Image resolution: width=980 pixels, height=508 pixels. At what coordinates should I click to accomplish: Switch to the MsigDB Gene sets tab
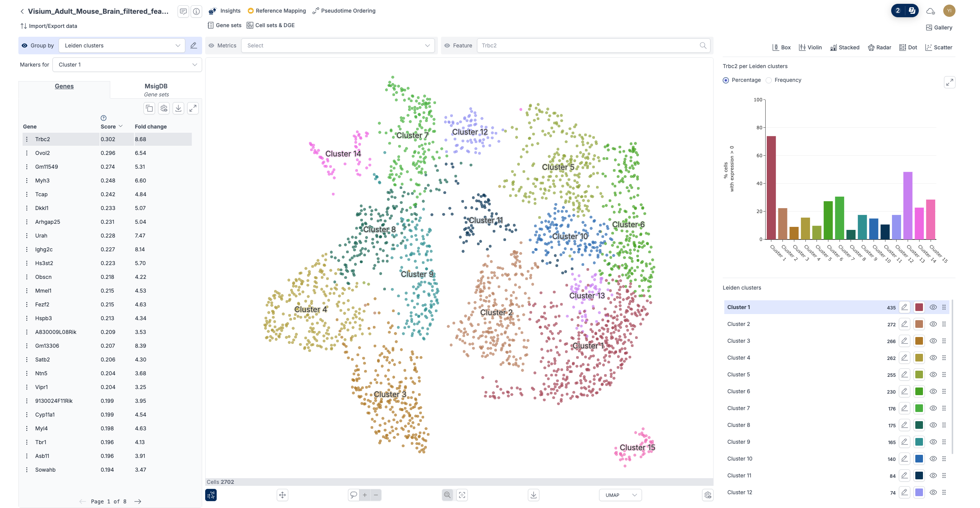(x=156, y=90)
